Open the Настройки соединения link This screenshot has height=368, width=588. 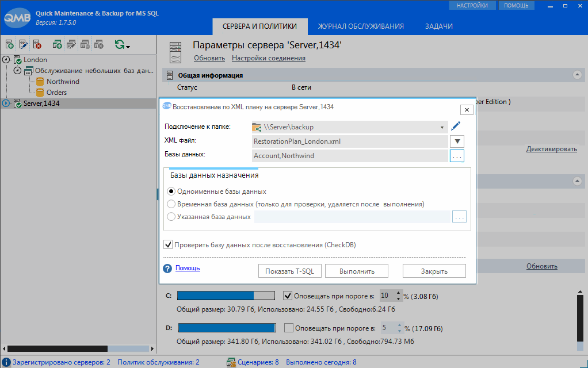click(269, 58)
